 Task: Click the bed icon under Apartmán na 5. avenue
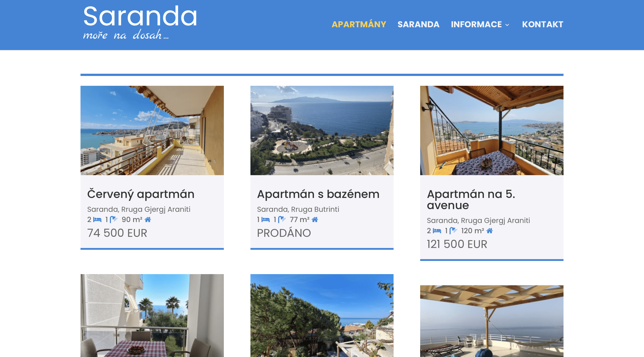pos(437,231)
